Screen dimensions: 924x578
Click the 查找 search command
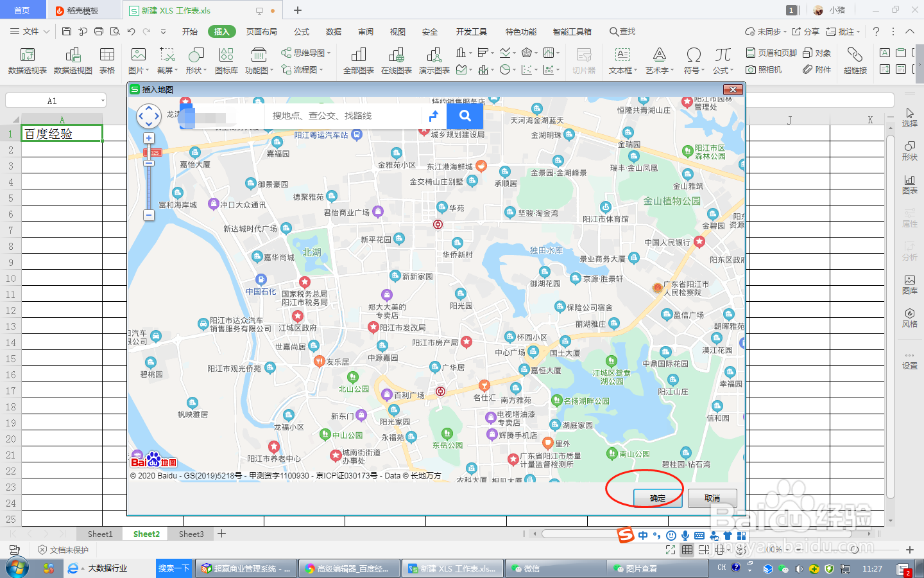pyautogui.click(x=622, y=31)
